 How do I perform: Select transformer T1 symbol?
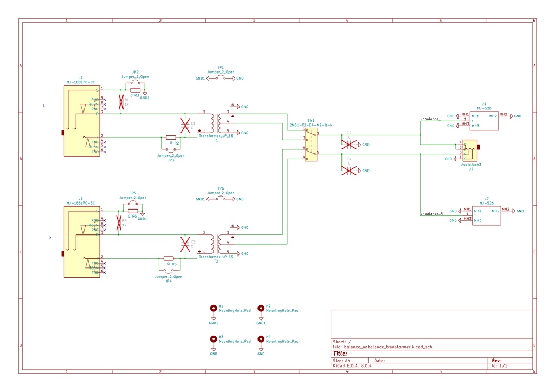coord(216,123)
